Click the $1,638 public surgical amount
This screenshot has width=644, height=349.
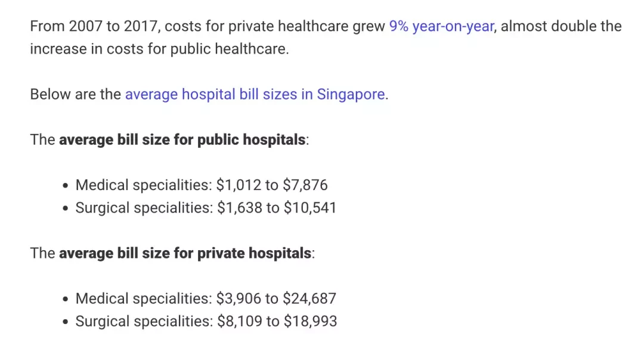click(240, 208)
